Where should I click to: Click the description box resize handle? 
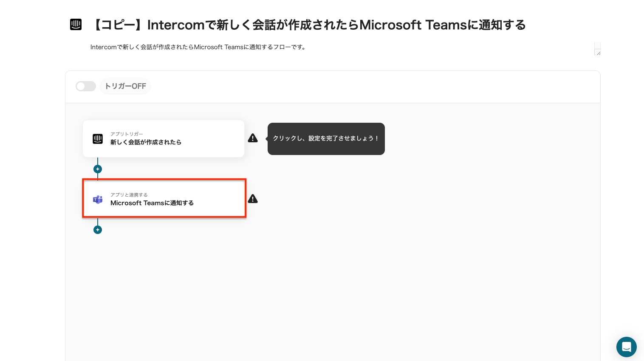[598, 53]
